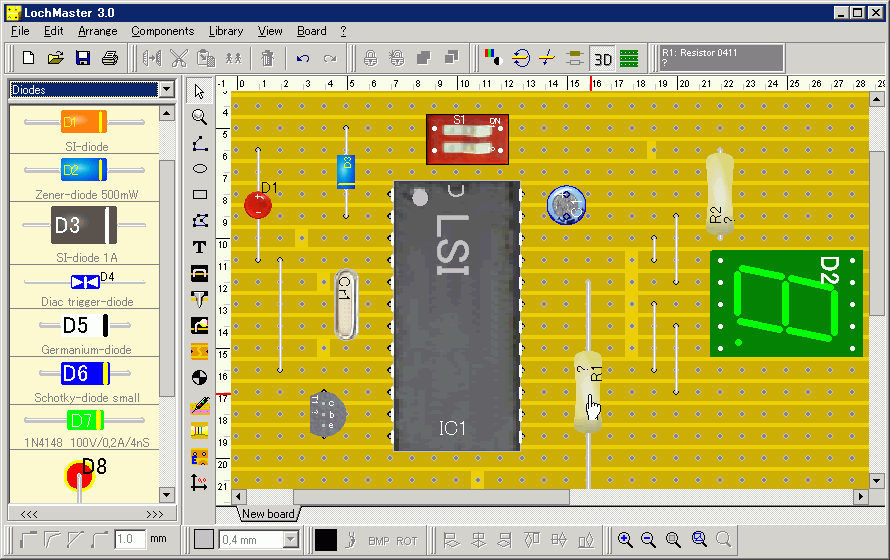Open the Edit menu
This screenshot has height=560, width=890.
pos(53,31)
